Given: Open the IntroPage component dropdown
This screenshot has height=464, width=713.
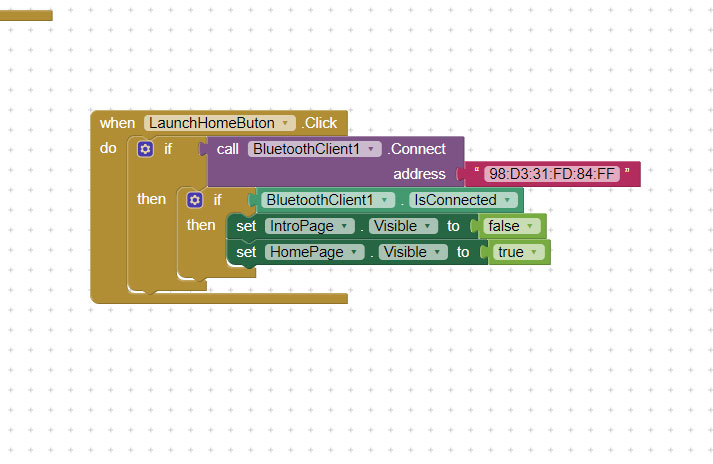Looking at the screenshot, I should [x=309, y=226].
